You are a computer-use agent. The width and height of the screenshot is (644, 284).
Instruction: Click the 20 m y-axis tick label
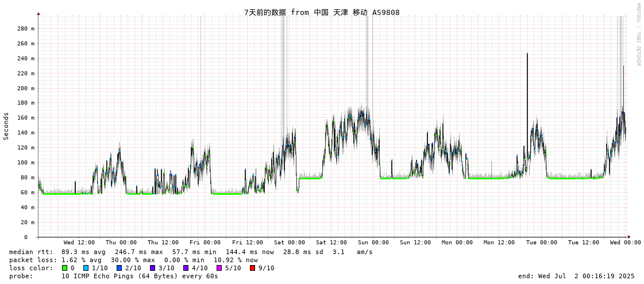pyautogui.click(x=28, y=222)
